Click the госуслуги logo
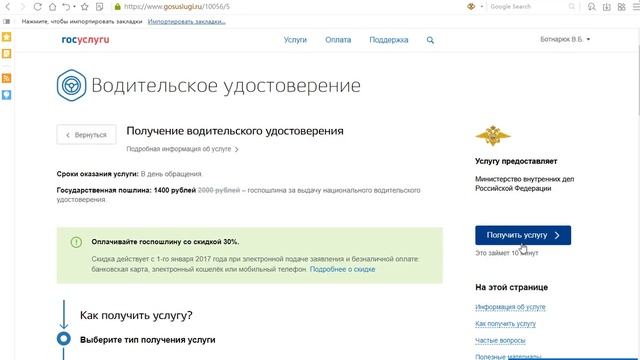This screenshot has width=640, height=360. [x=85, y=40]
